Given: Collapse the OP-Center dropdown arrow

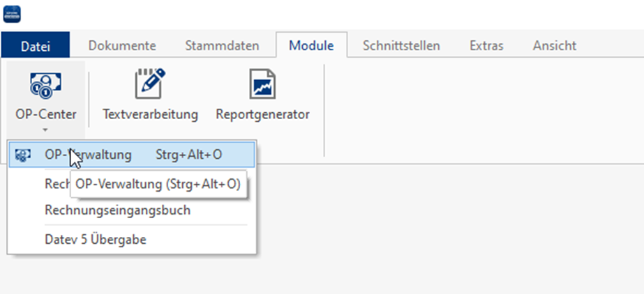Looking at the screenshot, I should (46, 129).
